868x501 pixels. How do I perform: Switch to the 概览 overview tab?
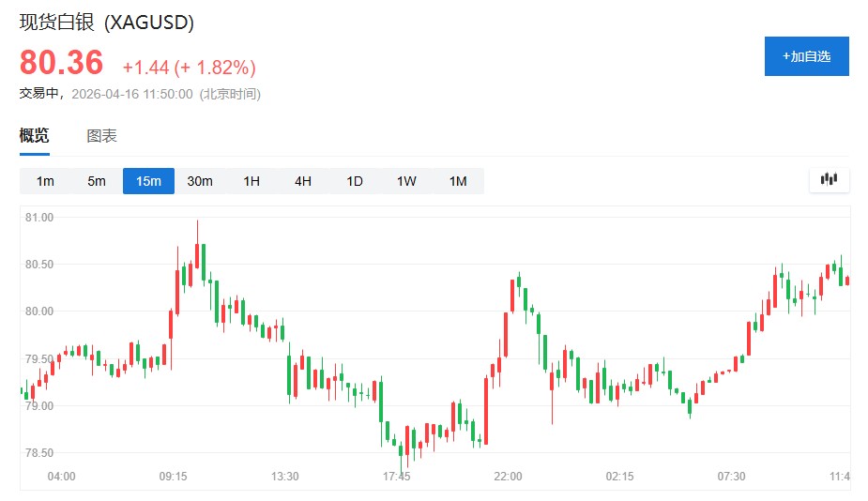(x=35, y=136)
